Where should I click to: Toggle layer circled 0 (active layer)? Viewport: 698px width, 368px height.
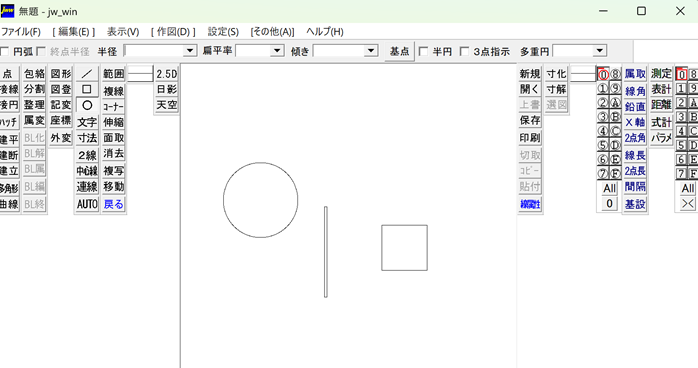[x=603, y=74]
